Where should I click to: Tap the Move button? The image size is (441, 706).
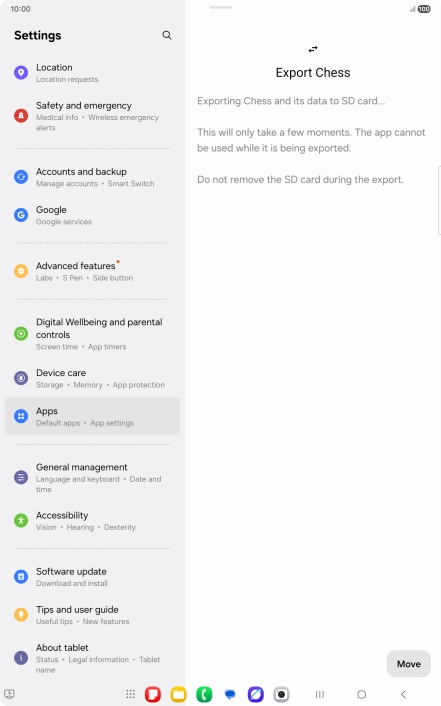409,664
